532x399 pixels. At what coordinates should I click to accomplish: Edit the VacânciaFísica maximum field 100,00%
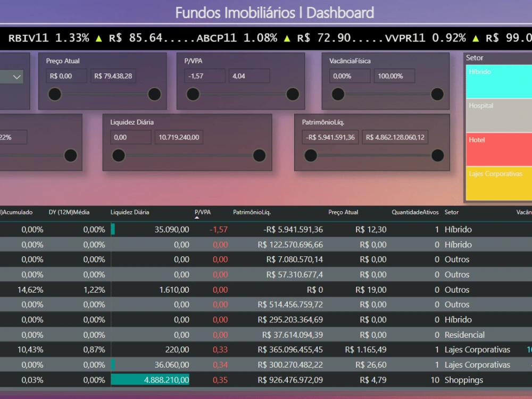pyautogui.click(x=394, y=76)
